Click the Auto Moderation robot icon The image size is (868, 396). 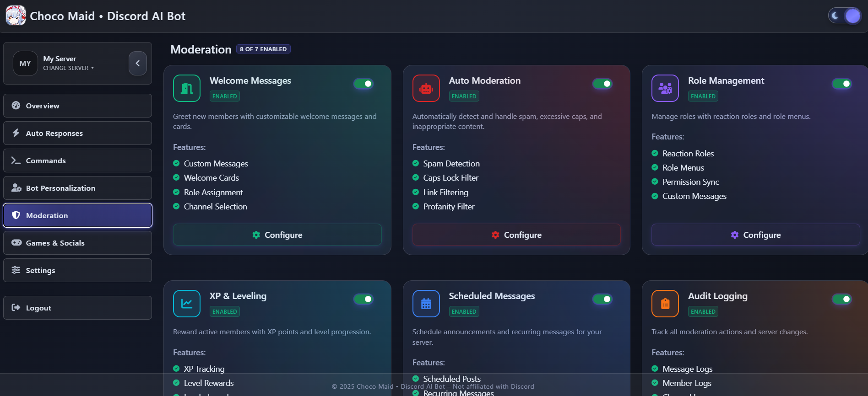point(426,88)
